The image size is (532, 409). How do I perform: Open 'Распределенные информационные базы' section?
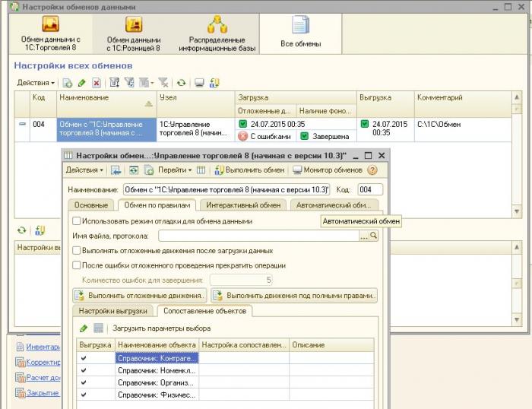tap(217, 33)
